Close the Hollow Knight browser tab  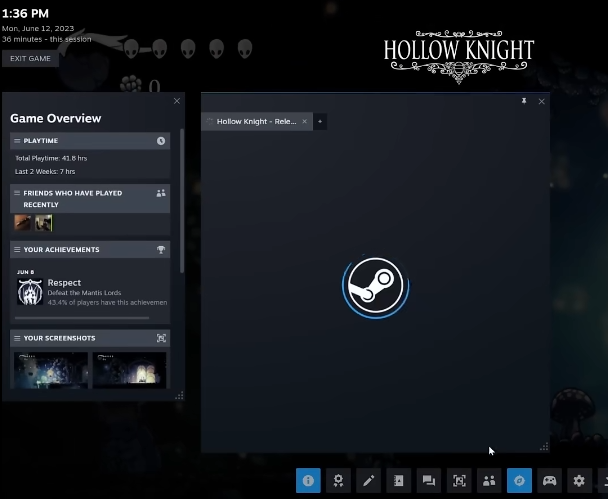[x=304, y=121]
